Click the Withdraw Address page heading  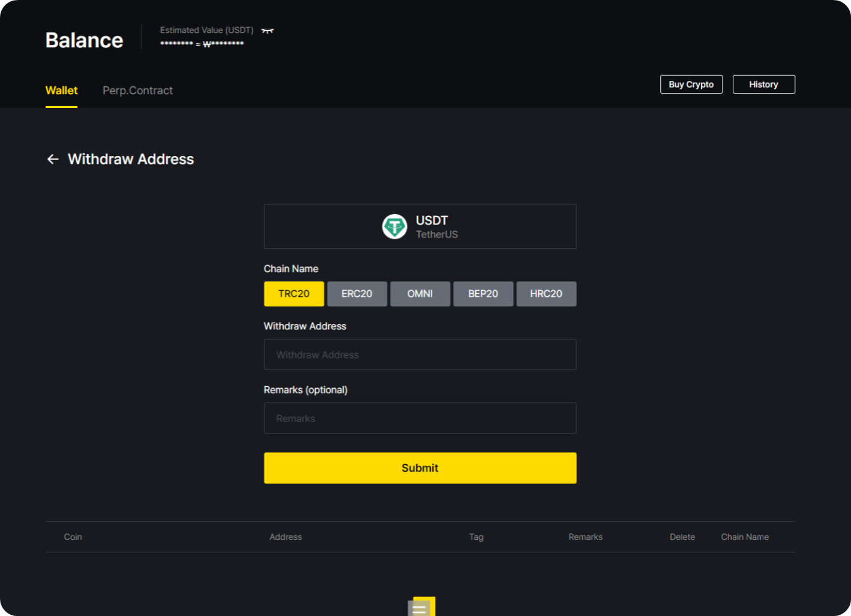[131, 159]
